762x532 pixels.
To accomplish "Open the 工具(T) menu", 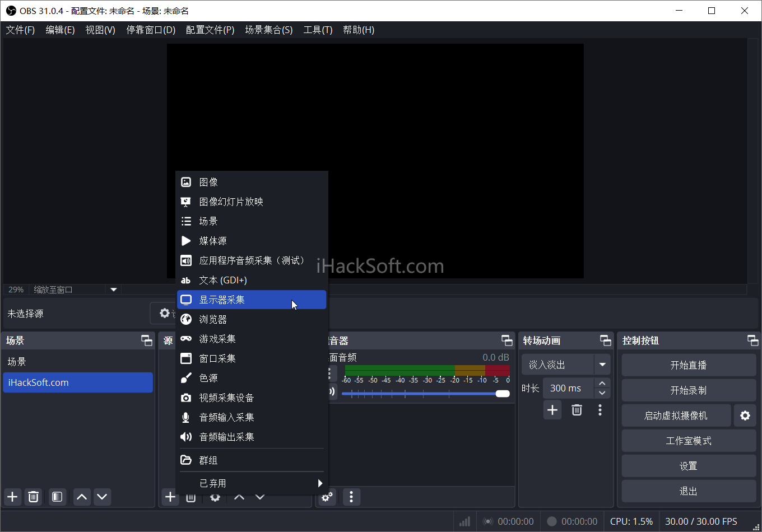I will point(318,30).
